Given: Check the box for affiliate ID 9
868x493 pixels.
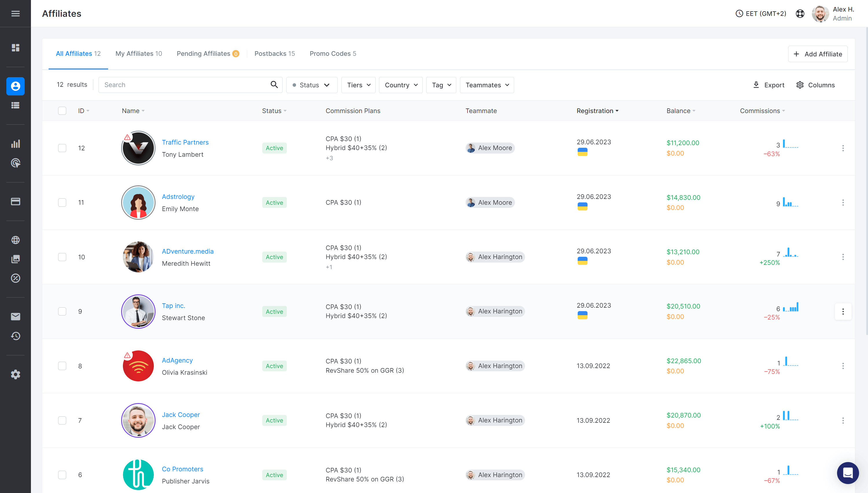Looking at the screenshot, I should [x=62, y=311].
